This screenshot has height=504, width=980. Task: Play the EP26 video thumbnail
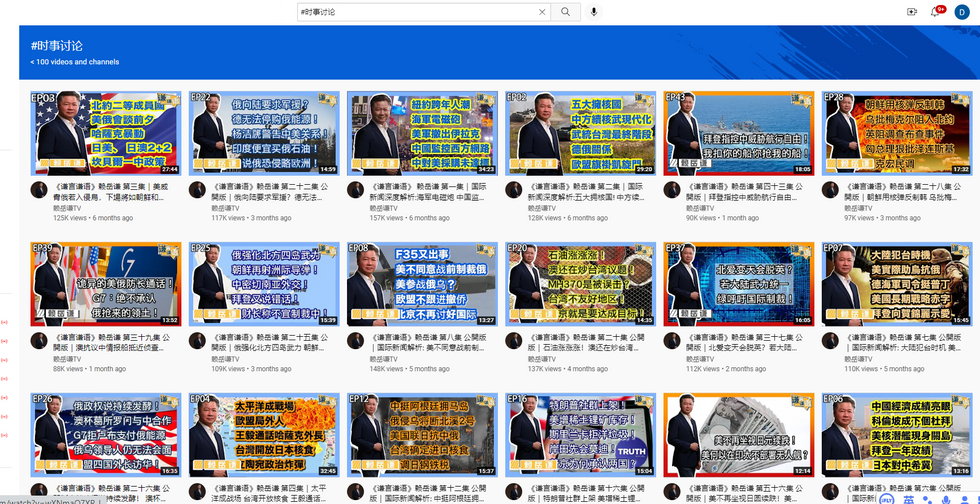click(106, 435)
